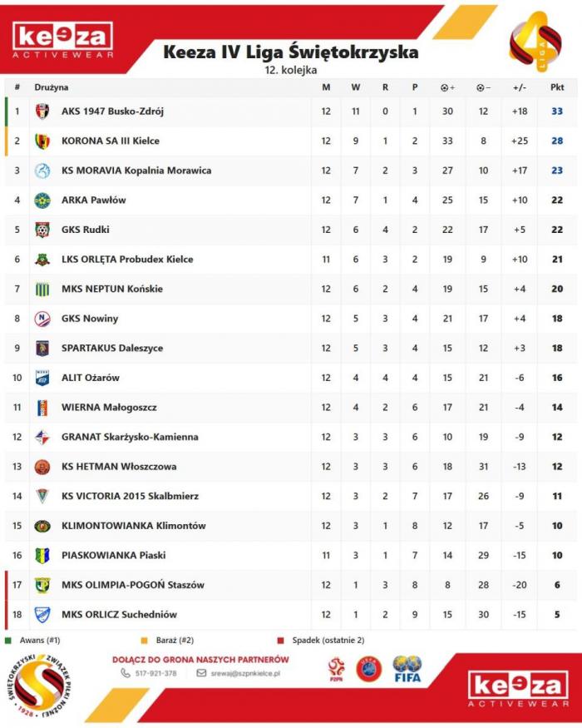This screenshot has height=728, width=582.
Task: Click the AKS 1947 Busko-Zdrój club crest
Action: 42,111
